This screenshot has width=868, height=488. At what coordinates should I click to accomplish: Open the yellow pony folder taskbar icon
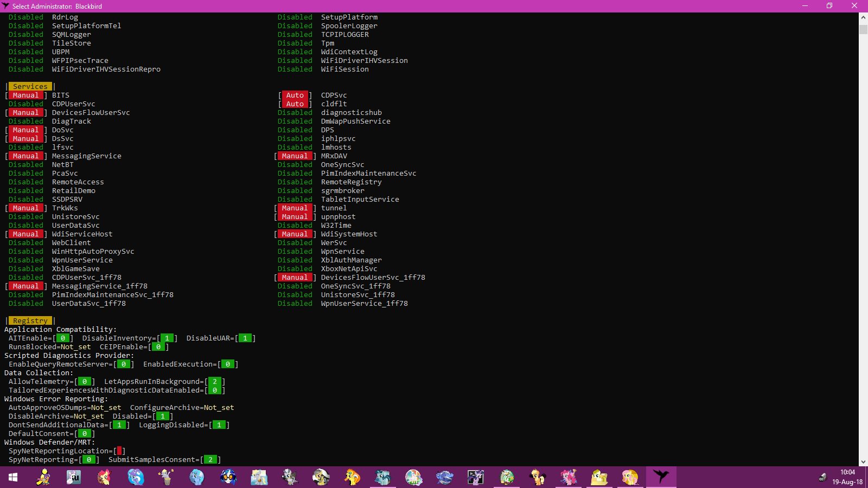pyautogui.click(x=599, y=477)
